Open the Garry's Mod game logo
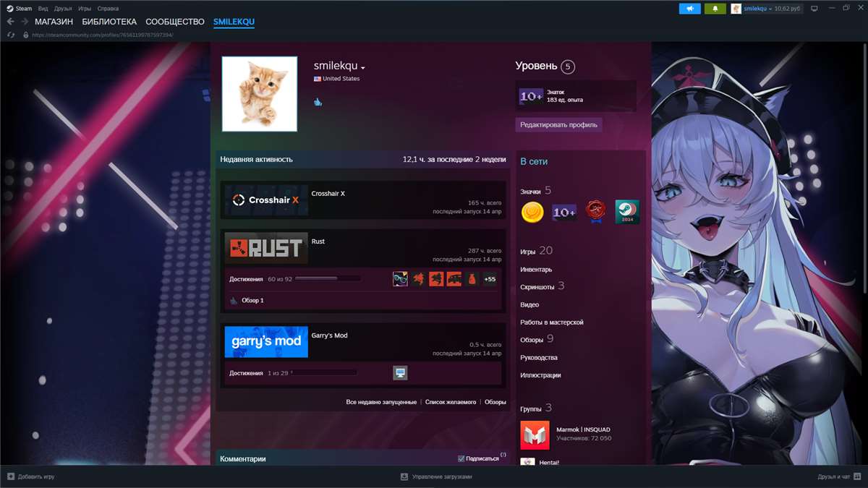The height and width of the screenshot is (488, 868). [x=266, y=341]
